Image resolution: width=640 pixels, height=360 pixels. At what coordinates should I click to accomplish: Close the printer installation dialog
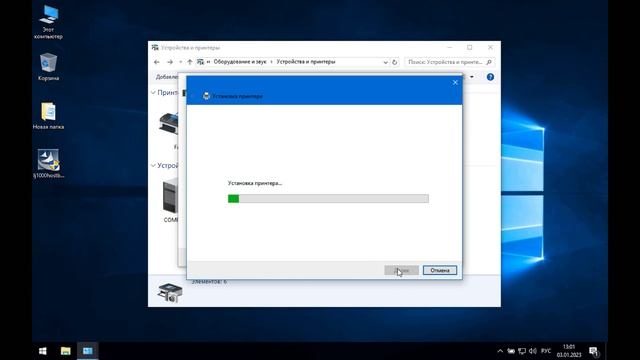(455, 82)
